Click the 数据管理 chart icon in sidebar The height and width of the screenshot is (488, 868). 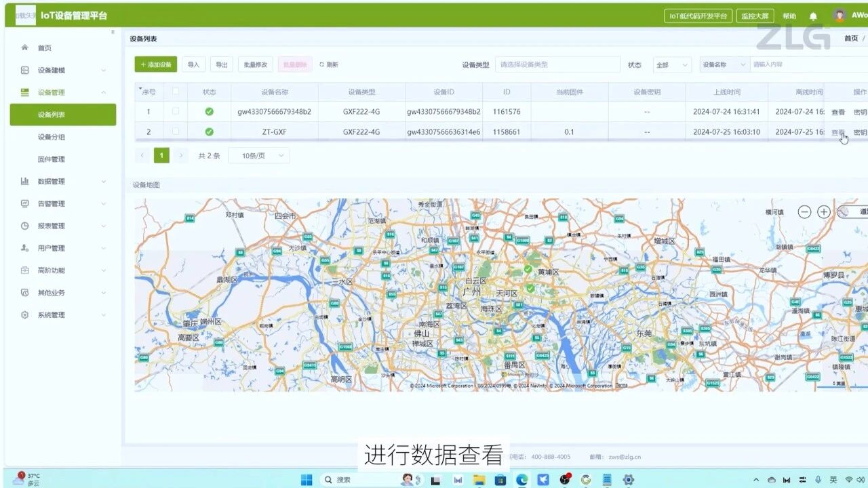coord(25,181)
